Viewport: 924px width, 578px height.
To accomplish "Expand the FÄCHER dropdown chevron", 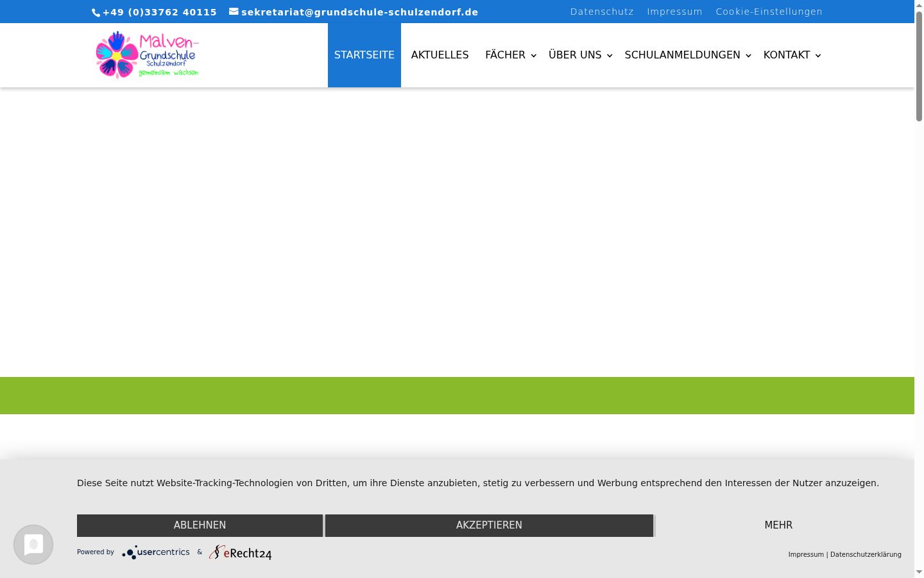I will (x=533, y=56).
